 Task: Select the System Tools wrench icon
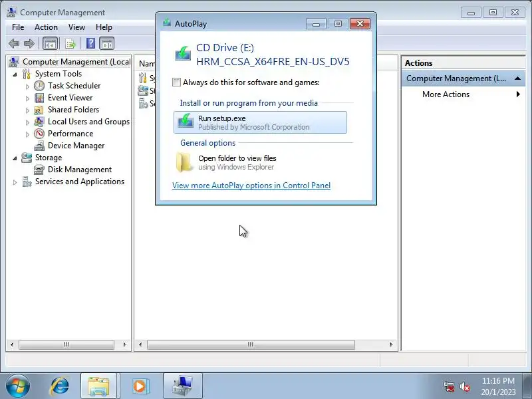coord(27,74)
